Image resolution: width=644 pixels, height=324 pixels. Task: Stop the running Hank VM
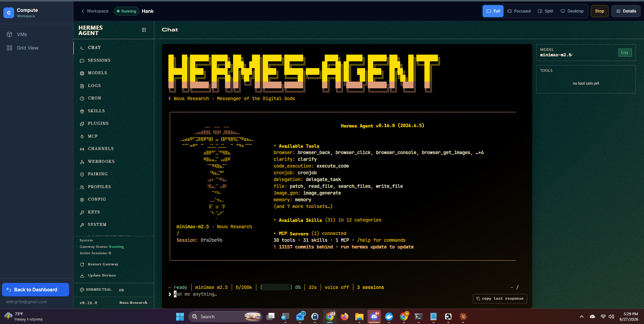coord(600,11)
